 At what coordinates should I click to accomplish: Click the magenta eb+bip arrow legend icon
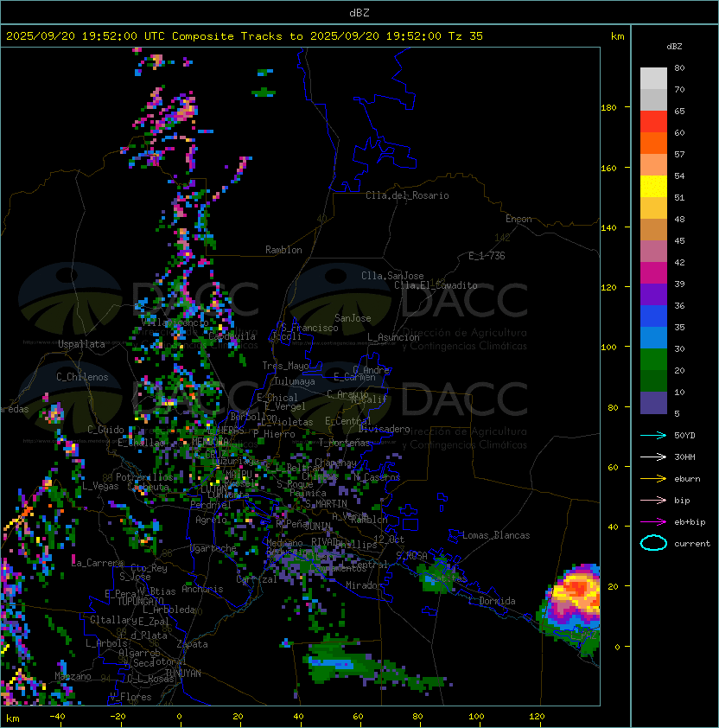point(653,522)
